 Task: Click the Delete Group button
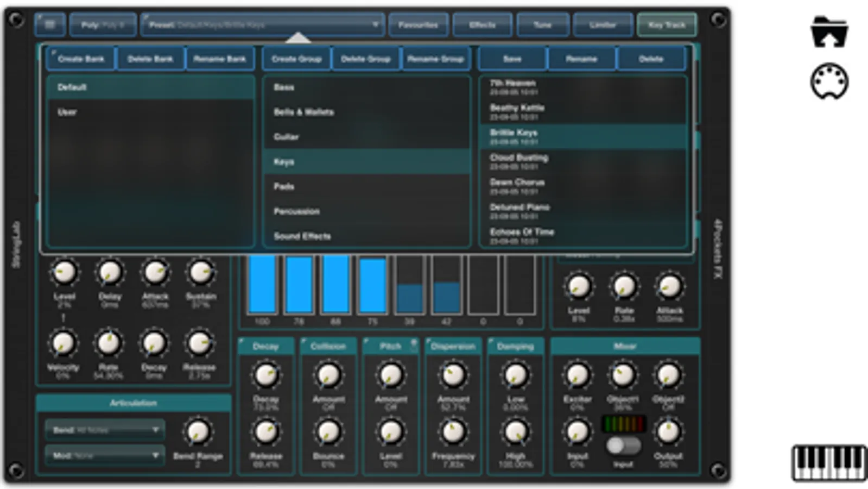[366, 59]
